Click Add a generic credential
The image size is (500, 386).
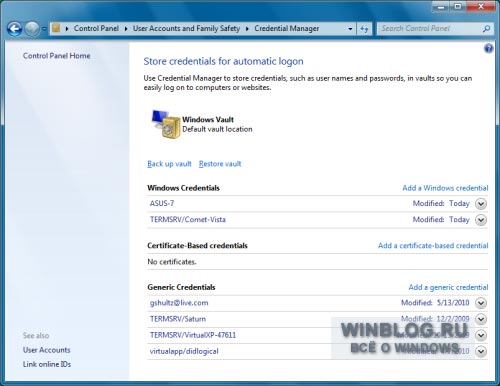[448, 287]
